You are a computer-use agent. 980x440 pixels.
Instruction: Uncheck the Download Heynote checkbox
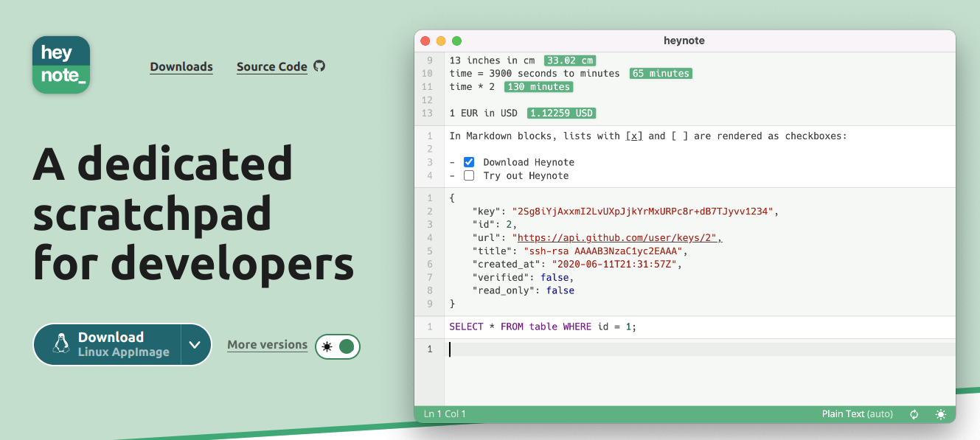(x=469, y=162)
